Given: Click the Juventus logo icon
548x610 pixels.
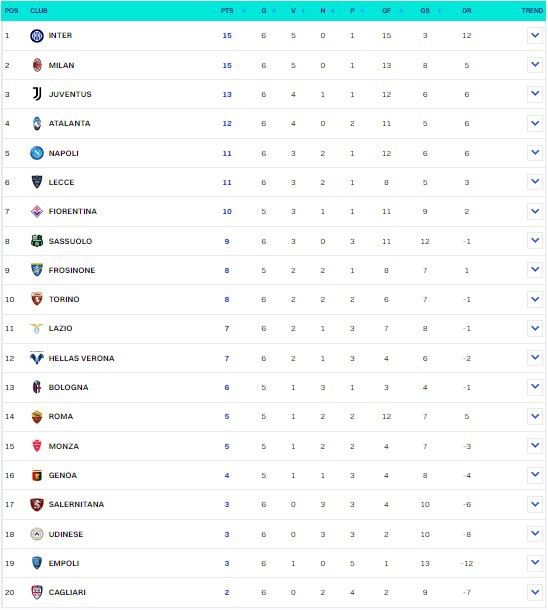Looking at the screenshot, I should [x=37, y=94].
